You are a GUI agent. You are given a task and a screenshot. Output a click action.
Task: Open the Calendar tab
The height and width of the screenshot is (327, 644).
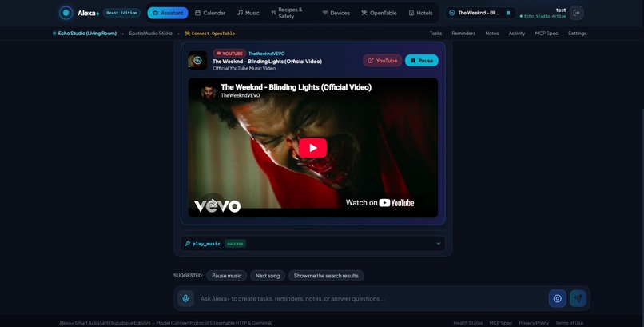click(x=210, y=13)
